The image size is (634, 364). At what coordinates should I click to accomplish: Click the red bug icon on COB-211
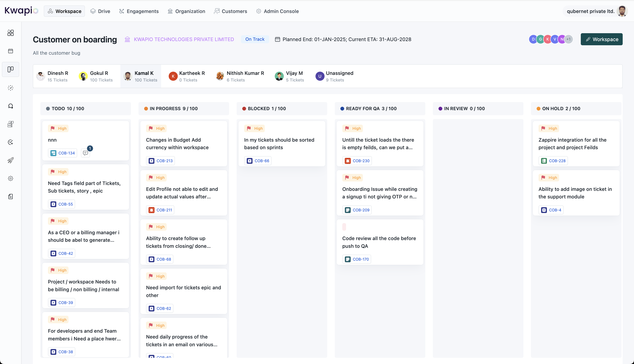pyautogui.click(x=152, y=210)
